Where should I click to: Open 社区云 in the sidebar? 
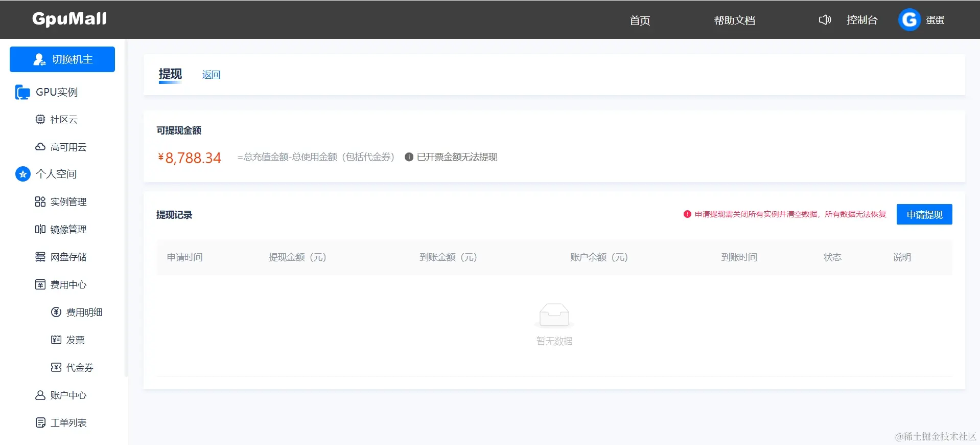tap(64, 119)
